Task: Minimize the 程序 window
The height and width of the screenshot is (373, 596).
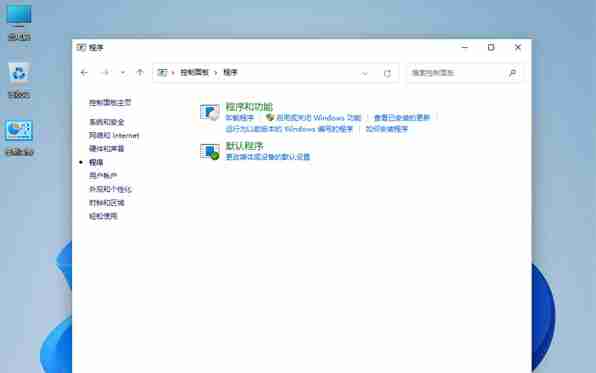Action: tap(464, 47)
